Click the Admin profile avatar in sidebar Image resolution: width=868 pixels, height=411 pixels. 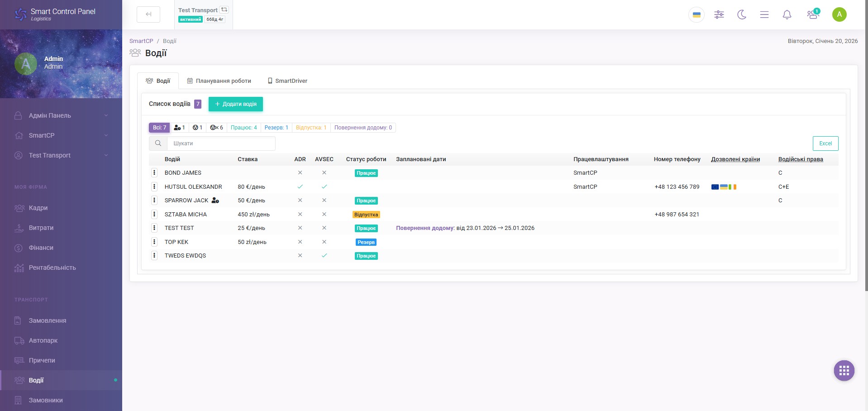(x=26, y=64)
